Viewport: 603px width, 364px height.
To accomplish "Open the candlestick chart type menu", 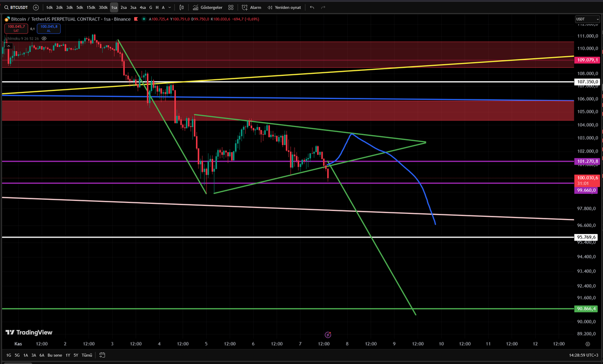I will click(181, 8).
